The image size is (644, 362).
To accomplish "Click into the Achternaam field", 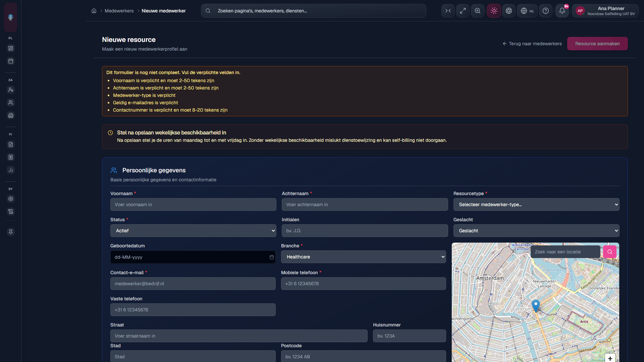I will click(x=365, y=204).
